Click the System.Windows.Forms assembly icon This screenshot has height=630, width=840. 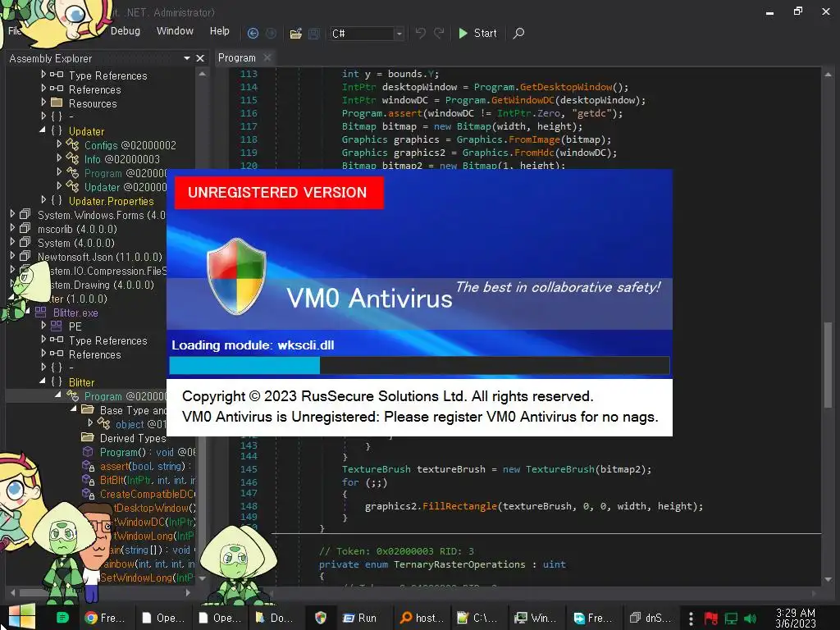[25, 214]
